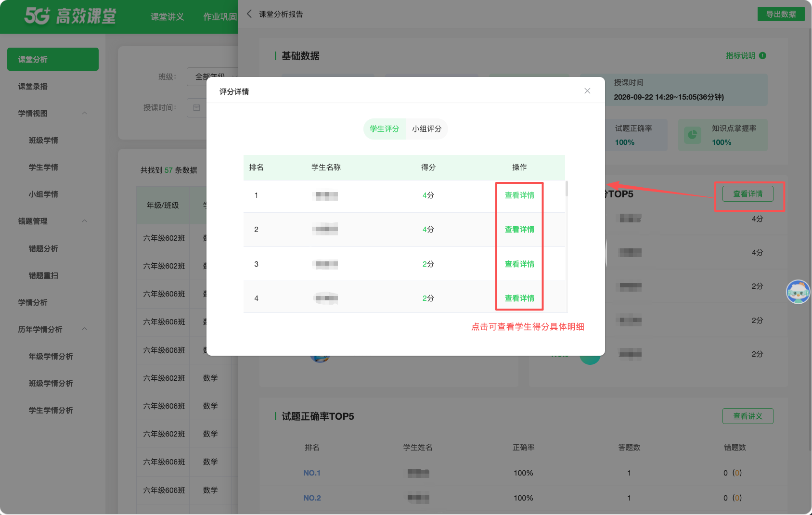Viewport: 812px width, 515px height.
Task: Open 错题重扫 in the sidebar
Action: point(43,276)
